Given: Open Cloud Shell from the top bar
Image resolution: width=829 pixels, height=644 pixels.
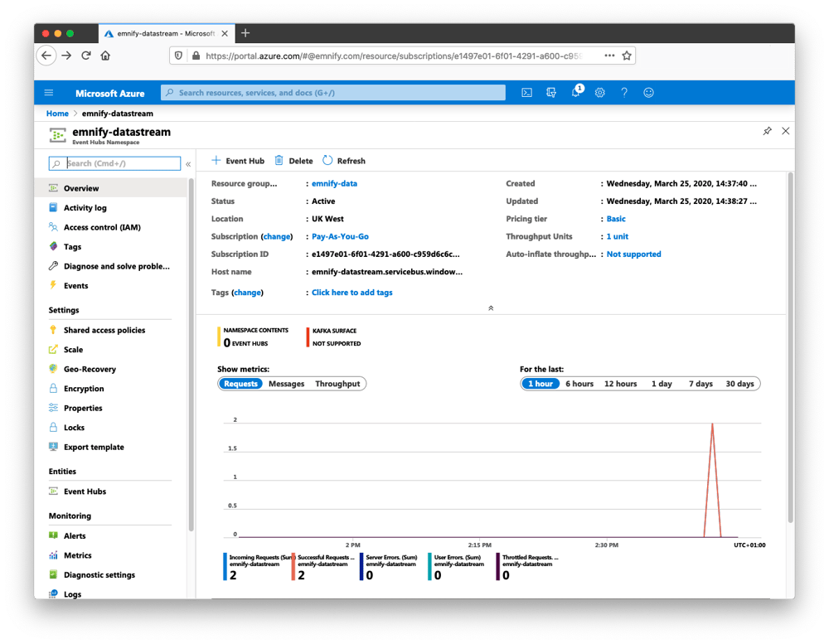Looking at the screenshot, I should (526, 93).
